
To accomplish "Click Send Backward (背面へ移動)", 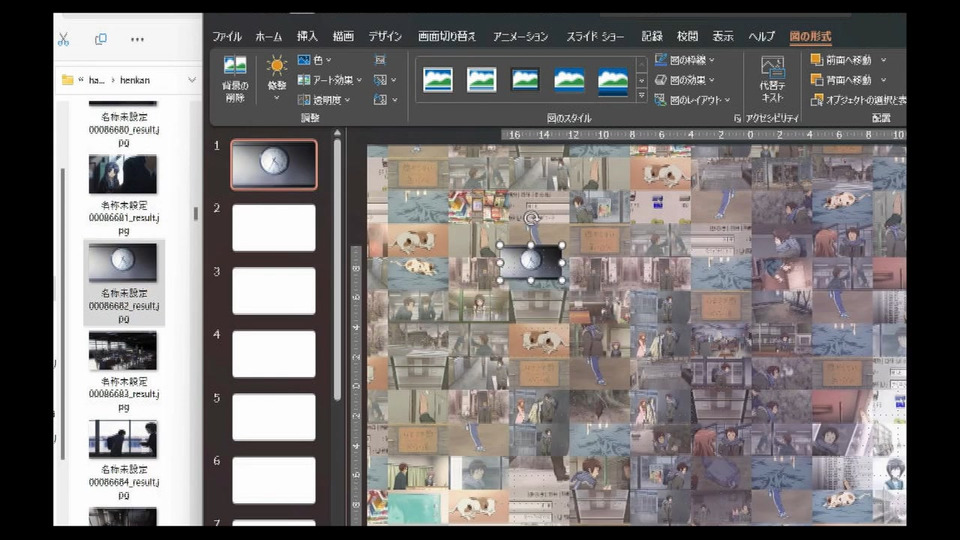I will point(842,80).
